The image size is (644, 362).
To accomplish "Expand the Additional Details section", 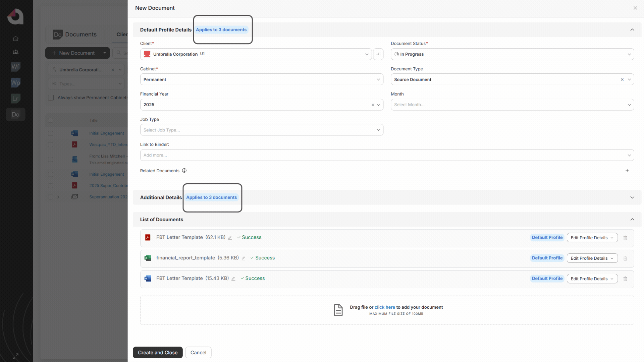I will [x=632, y=197].
